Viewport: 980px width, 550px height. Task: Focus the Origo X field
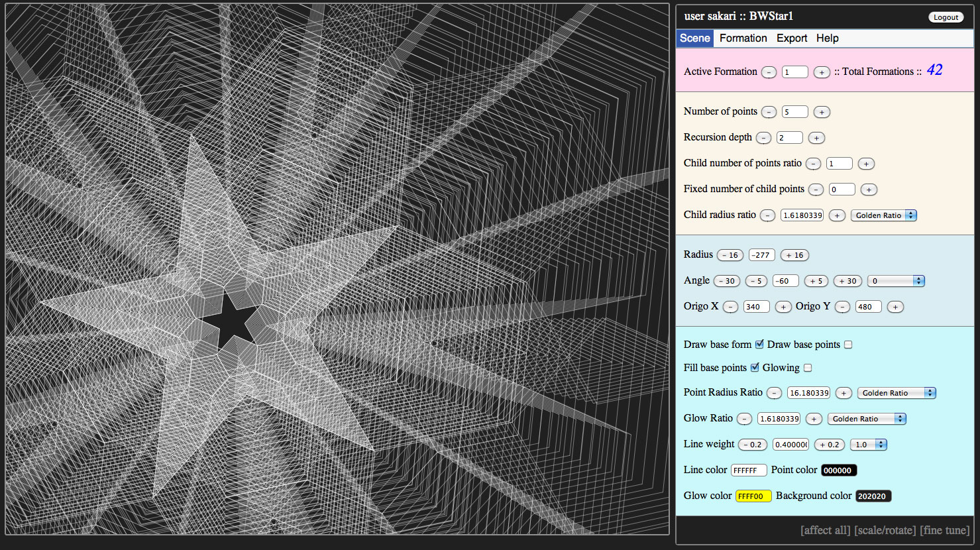(x=757, y=307)
